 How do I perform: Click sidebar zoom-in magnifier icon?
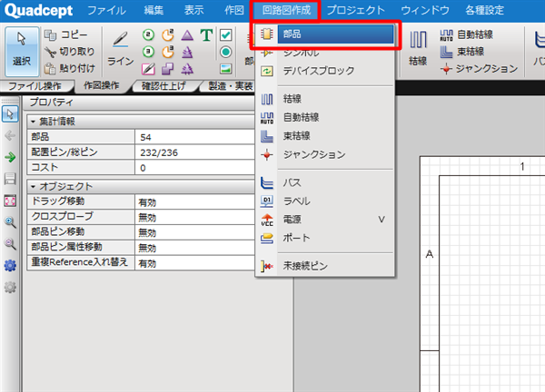click(10, 222)
